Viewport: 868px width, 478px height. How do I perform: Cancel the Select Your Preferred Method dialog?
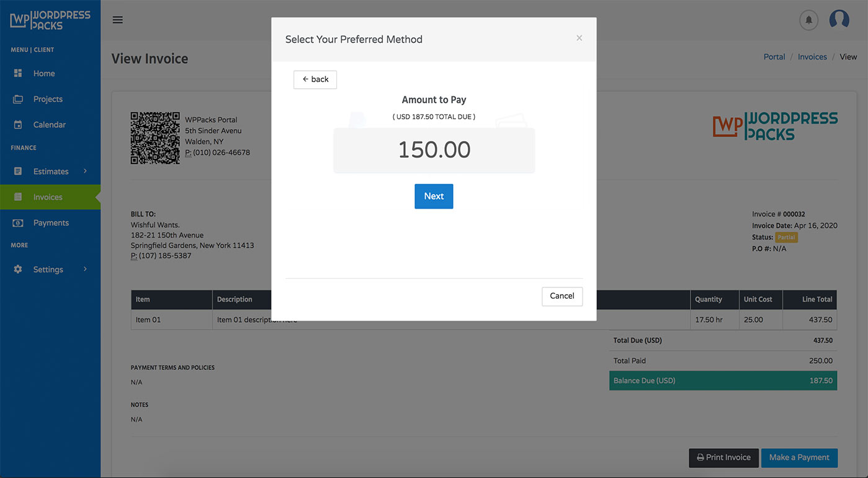(x=562, y=296)
